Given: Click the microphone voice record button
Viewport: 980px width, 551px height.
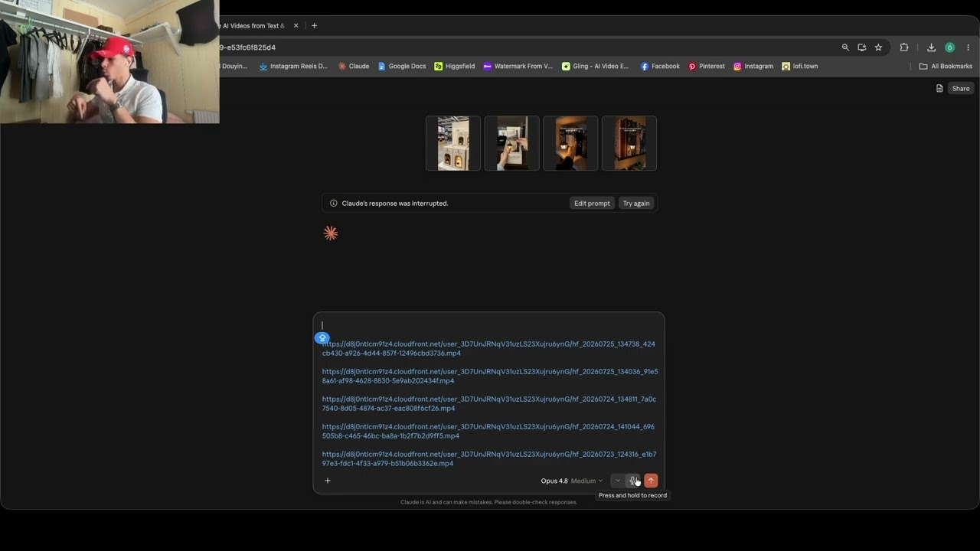Looking at the screenshot, I should 633,481.
